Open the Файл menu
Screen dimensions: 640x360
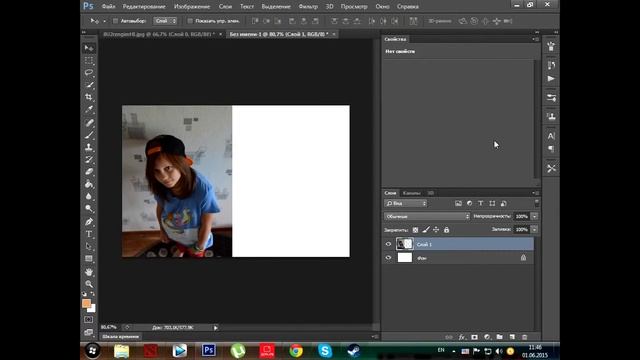coord(108,7)
